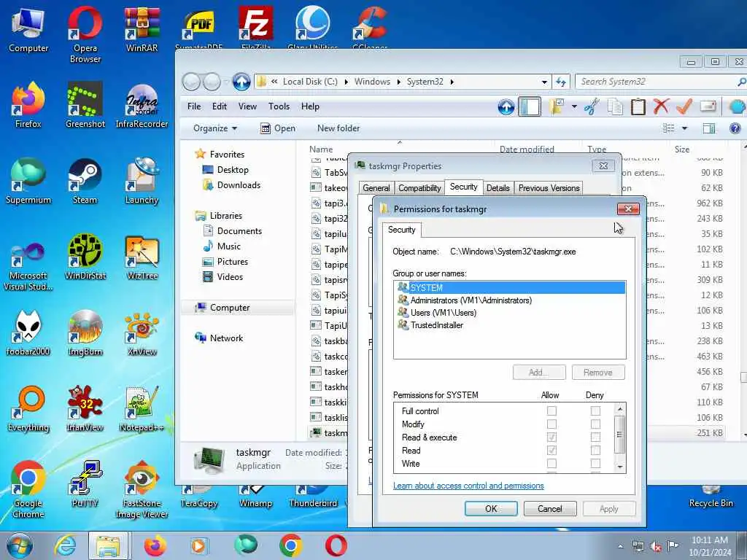Expand the breadcrumb arrow after Local Disk (C:)
Viewport: 747px width, 560px height.
pyautogui.click(x=346, y=82)
